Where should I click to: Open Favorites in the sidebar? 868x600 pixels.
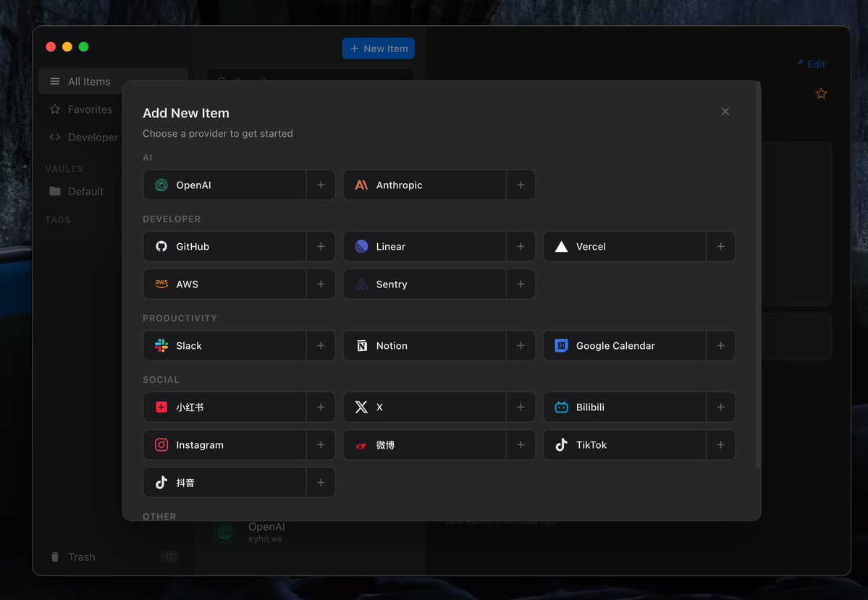pyautogui.click(x=81, y=109)
